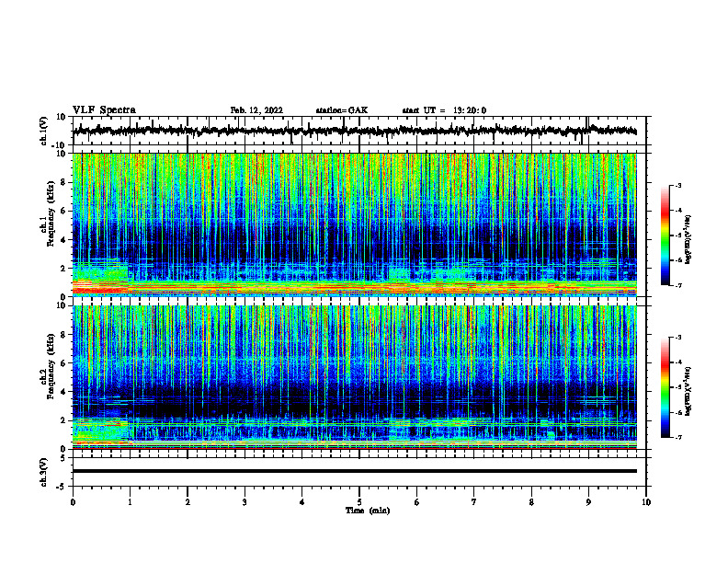
Task: Click the "Time (min)" axis label
Action: click(x=368, y=511)
